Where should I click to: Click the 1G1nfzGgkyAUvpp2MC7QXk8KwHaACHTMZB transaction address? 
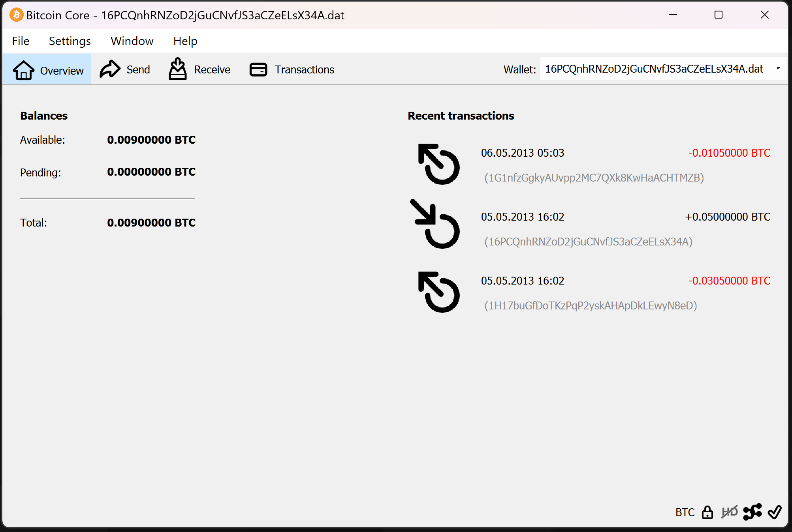coord(594,178)
